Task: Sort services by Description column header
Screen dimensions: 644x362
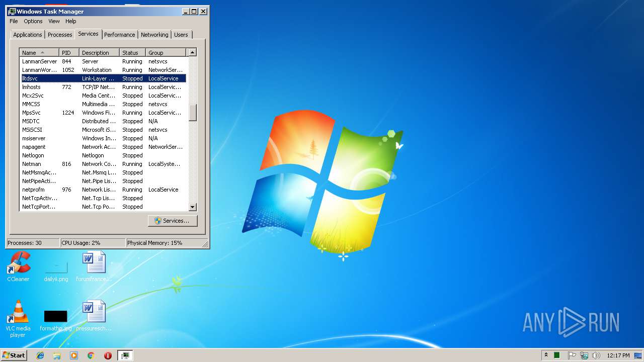Action: pos(99,52)
